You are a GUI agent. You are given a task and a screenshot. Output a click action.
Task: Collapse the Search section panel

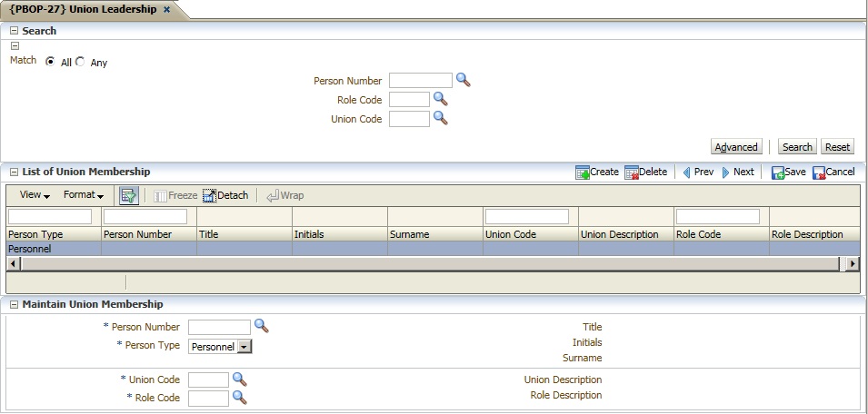[14, 31]
